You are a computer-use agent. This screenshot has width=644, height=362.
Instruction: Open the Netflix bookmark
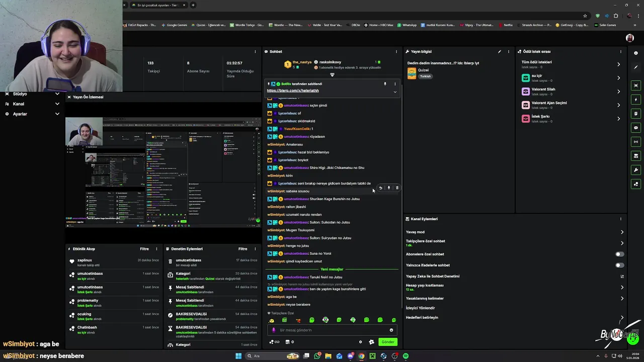(x=506, y=25)
